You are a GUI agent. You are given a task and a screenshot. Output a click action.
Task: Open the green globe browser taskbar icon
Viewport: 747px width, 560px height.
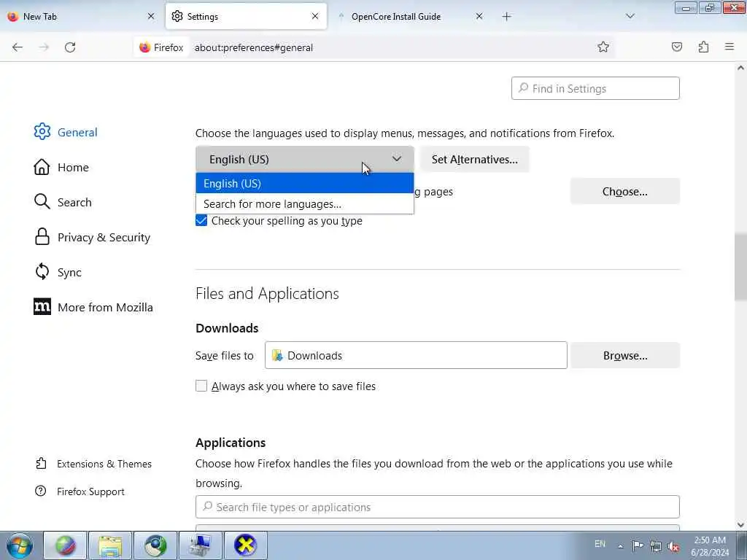[65, 545]
